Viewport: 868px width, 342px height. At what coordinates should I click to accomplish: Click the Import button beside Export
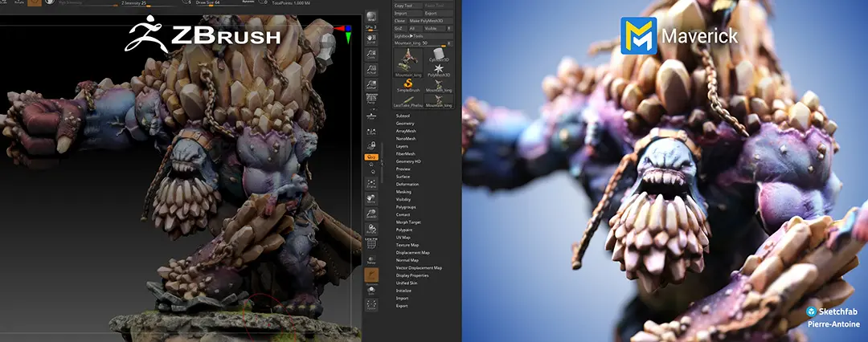[x=408, y=14]
